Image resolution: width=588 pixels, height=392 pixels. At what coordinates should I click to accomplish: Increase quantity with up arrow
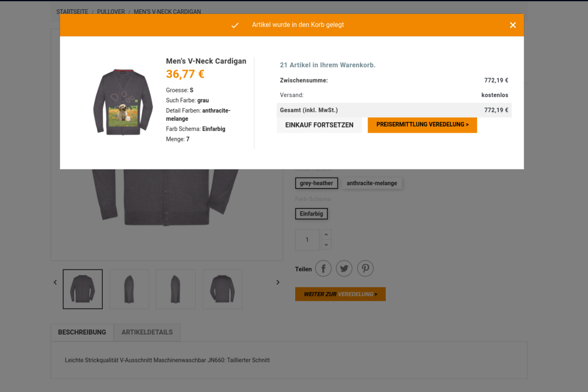click(x=326, y=235)
